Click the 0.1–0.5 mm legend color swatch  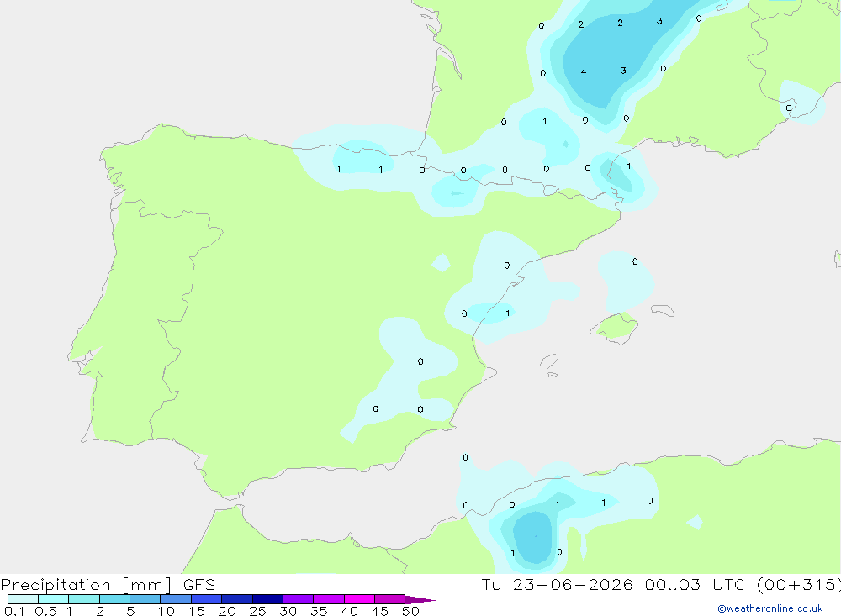pyautogui.click(x=23, y=599)
